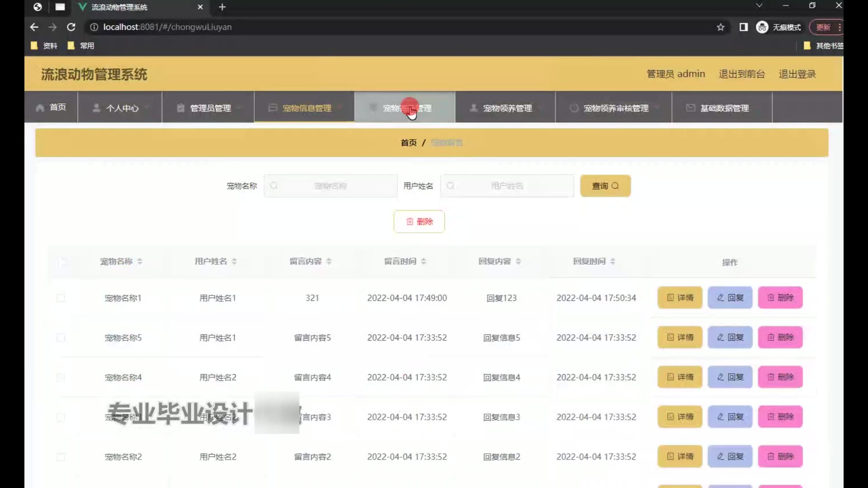Click 删除 for the 留言内容3 row
The image size is (868, 488).
click(x=780, y=417)
